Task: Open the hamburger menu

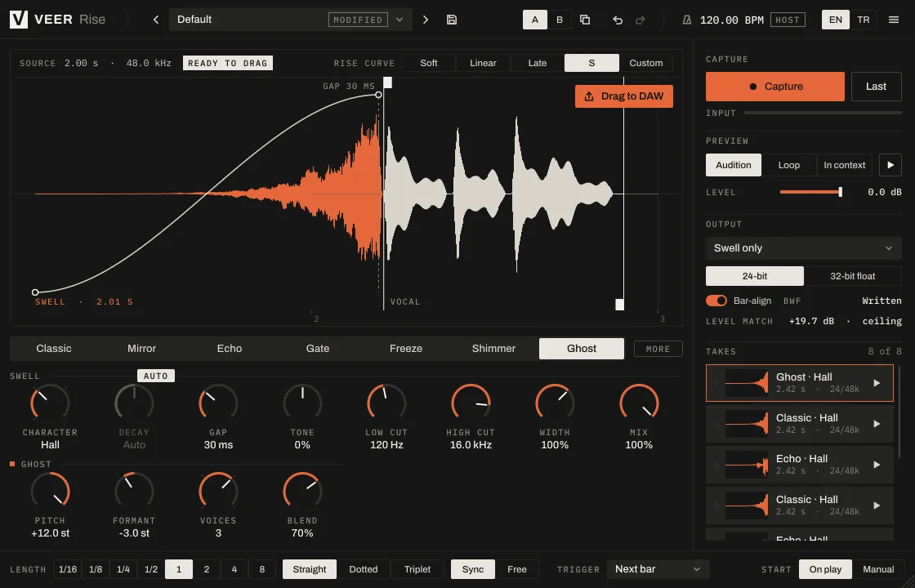Action: pyautogui.click(x=894, y=20)
